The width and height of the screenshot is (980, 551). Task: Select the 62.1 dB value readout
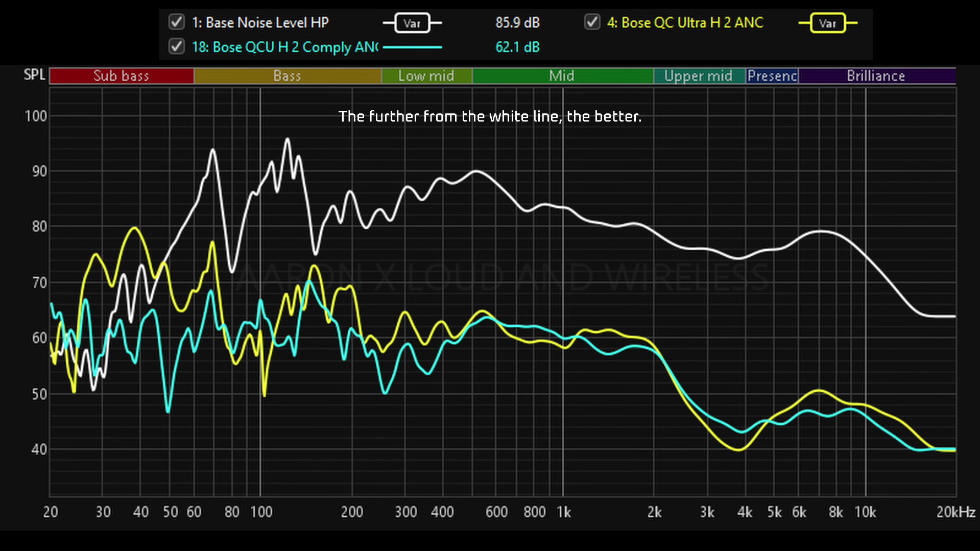[517, 47]
